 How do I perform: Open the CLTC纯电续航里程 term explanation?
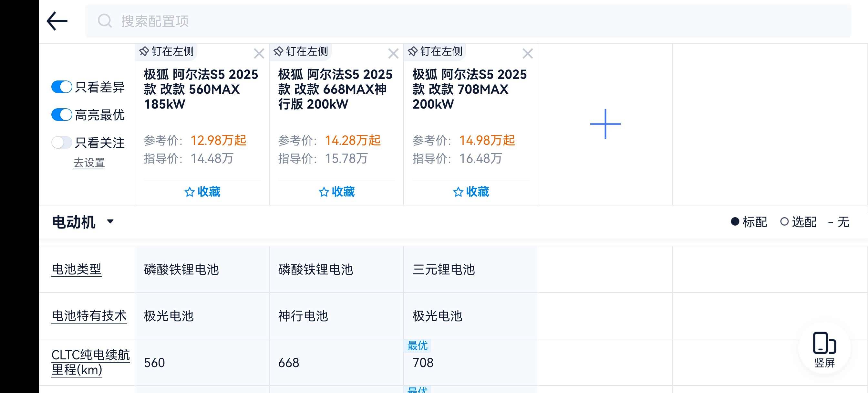point(90,362)
